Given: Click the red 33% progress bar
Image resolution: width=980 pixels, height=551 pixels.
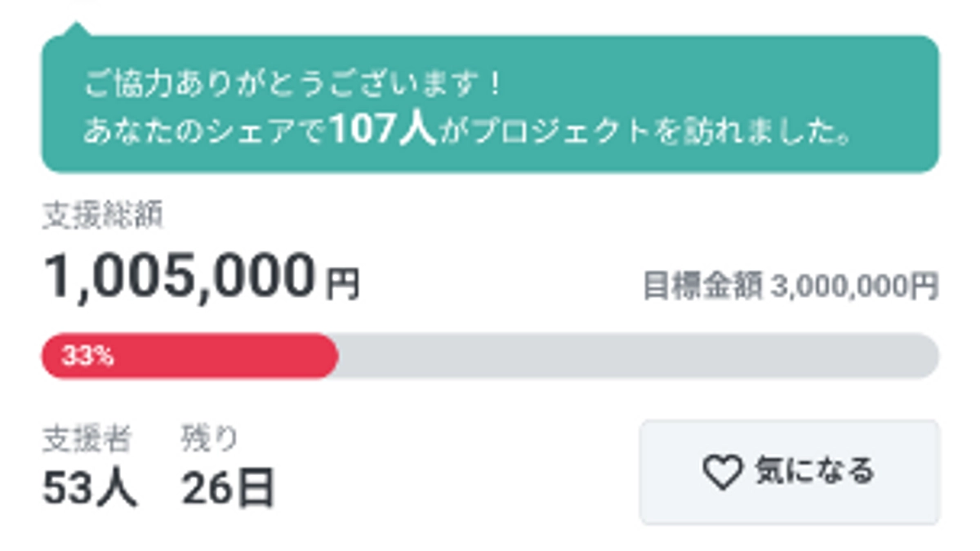Looking at the screenshot, I should [x=188, y=355].
